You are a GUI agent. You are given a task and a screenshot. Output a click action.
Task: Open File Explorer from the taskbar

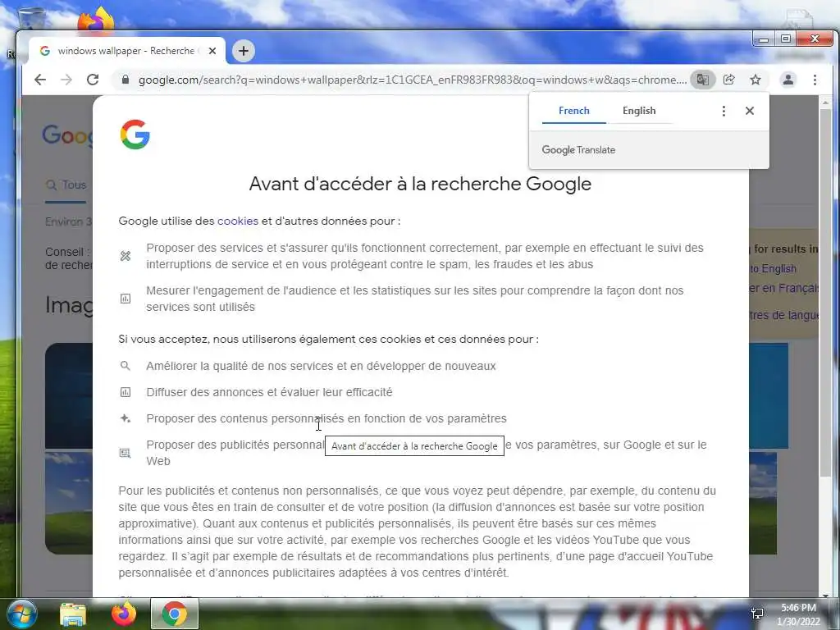(x=73, y=614)
